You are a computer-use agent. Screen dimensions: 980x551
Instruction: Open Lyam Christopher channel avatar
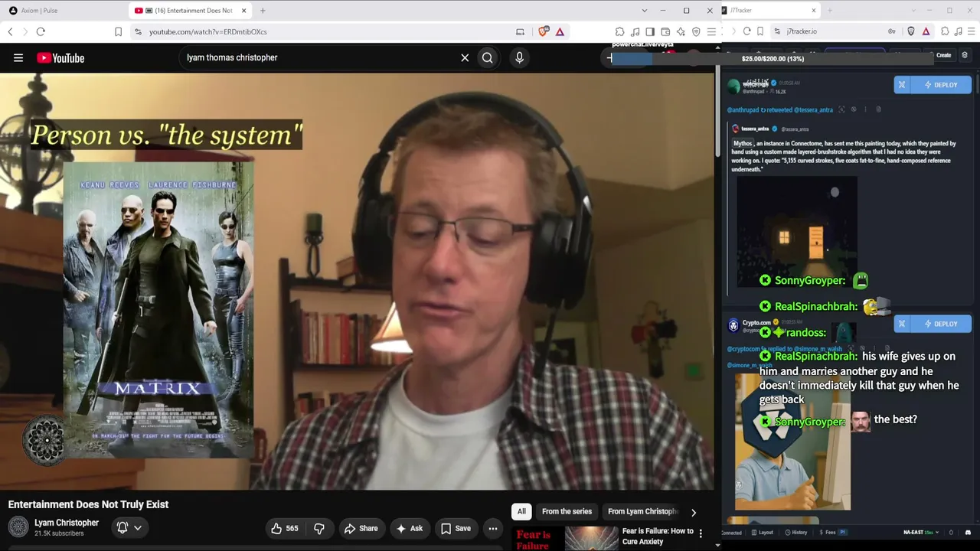pyautogui.click(x=18, y=527)
